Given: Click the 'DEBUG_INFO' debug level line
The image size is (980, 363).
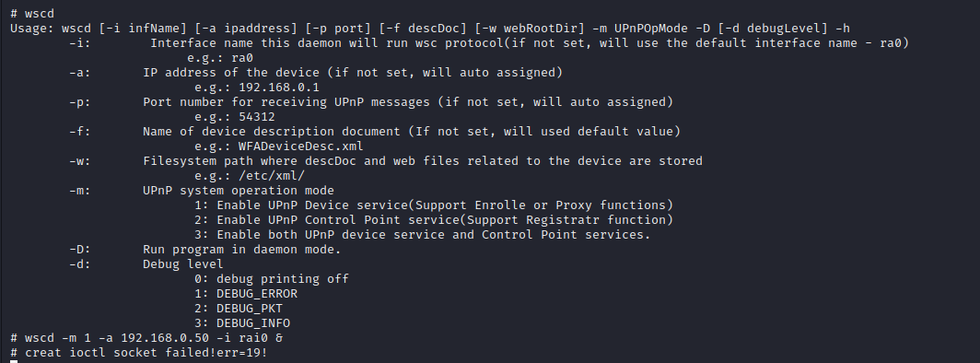Looking at the screenshot, I should pyautogui.click(x=242, y=323).
